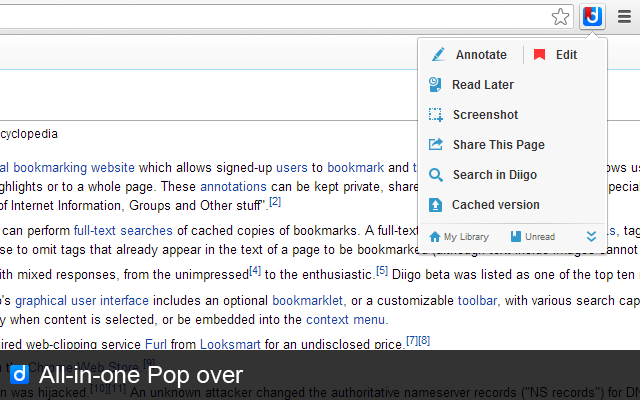
Task: Click the Search in Diigo magnifier icon
Action: point(436,175)
